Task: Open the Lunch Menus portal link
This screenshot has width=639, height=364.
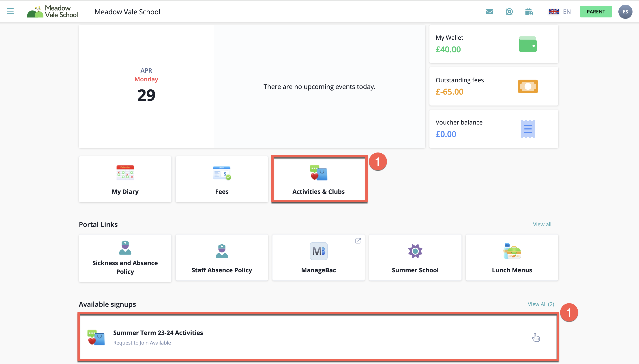Action: pyautogui.click(x=512, y=258)
